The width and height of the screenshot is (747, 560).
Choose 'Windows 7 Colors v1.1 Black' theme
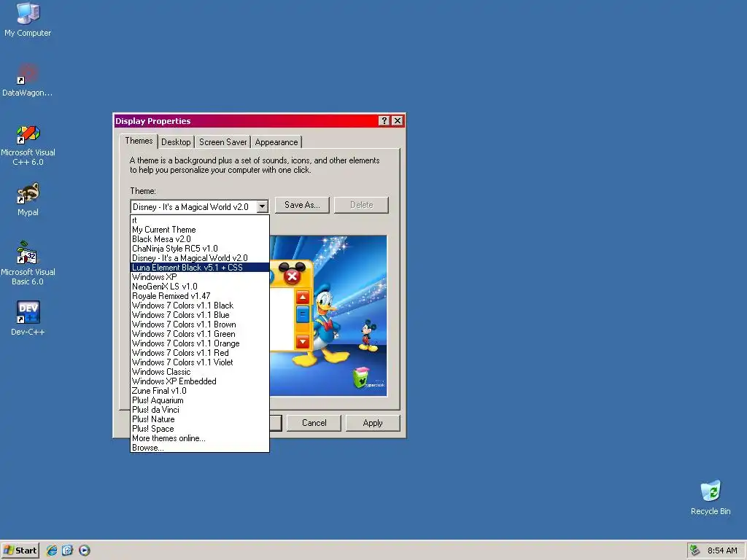click(x=200, y=306)
